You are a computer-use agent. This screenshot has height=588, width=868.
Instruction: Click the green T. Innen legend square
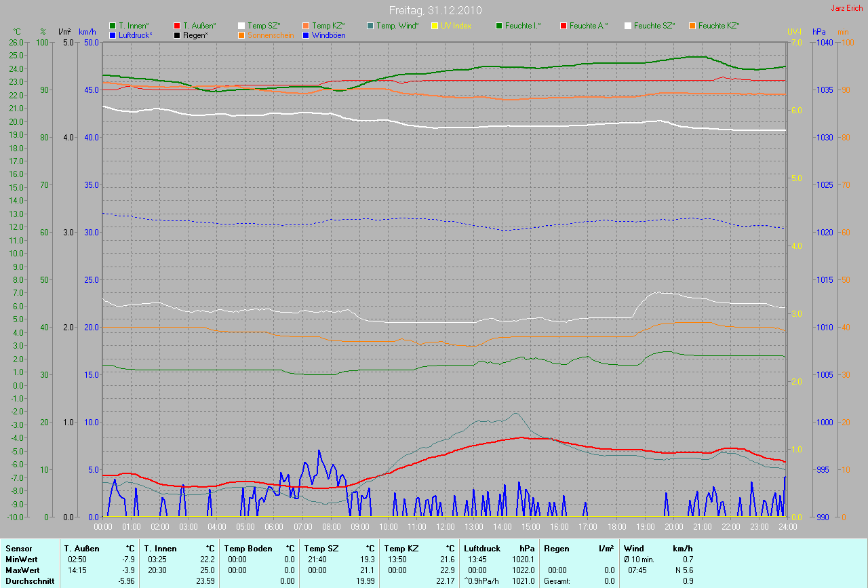113,26
